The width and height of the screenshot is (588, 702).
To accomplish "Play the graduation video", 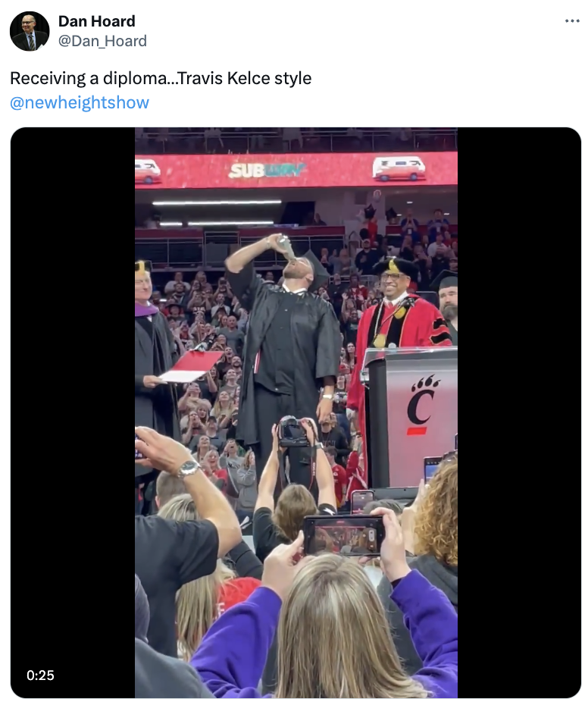I will click(296, 412).
